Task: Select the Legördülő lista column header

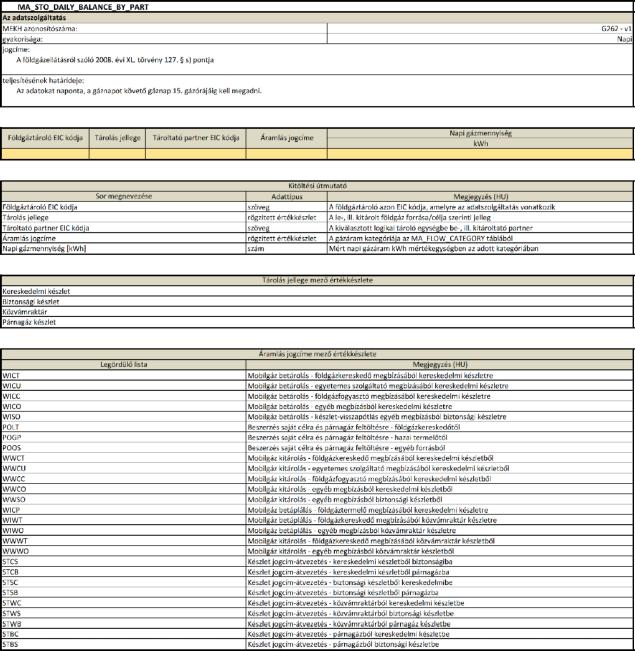Action: pyautogui.click(x=123, y=365)
